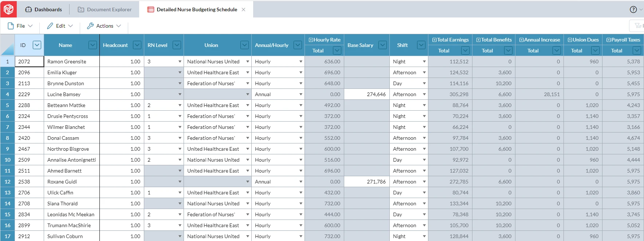Click the ID value 2467
The image size is (644, 241).
coord(24,149)
